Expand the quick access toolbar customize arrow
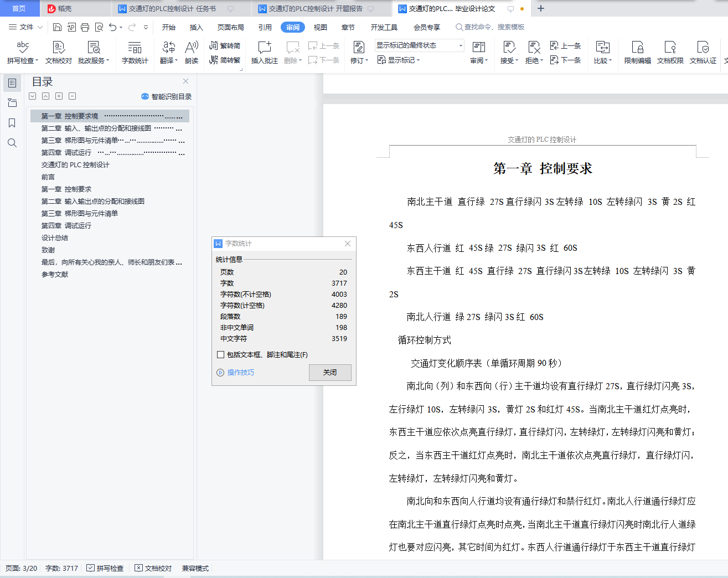728x578 pixels. tap(146, 27)
